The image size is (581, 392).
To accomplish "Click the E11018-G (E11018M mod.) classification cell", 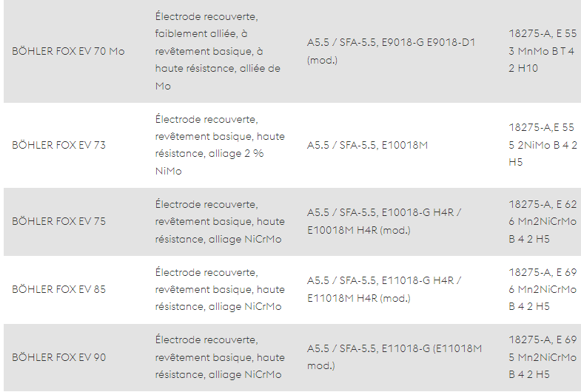I will point(394,356).
